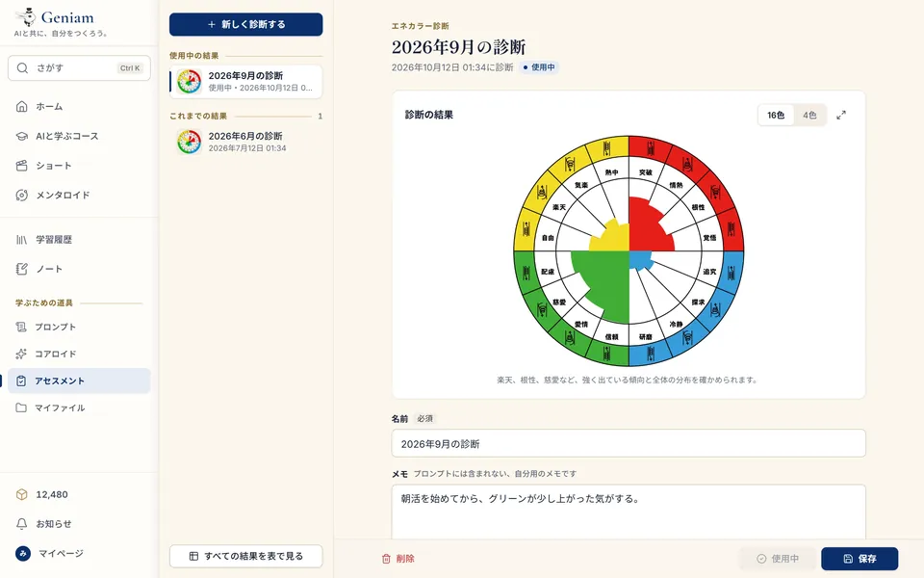Click the small blue filled area in chart
This screenshot has width=924, height=578.
[x=639, y=259]
